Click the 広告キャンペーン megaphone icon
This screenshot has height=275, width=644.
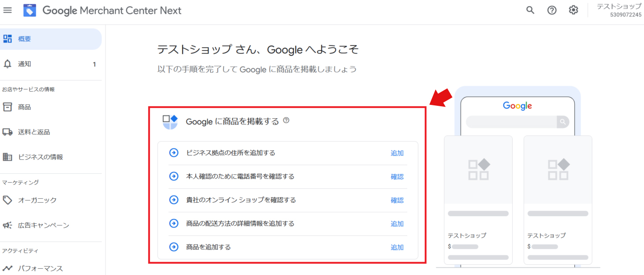(8, 225)
